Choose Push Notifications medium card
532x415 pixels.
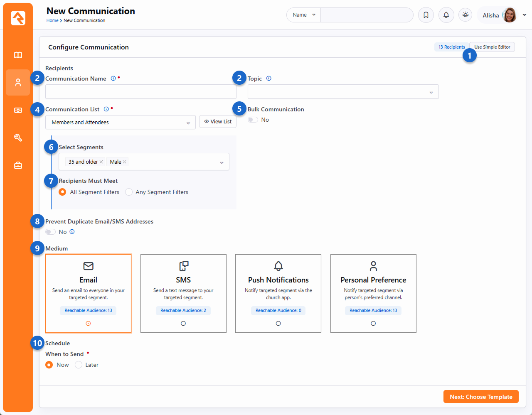coord(278,293)
